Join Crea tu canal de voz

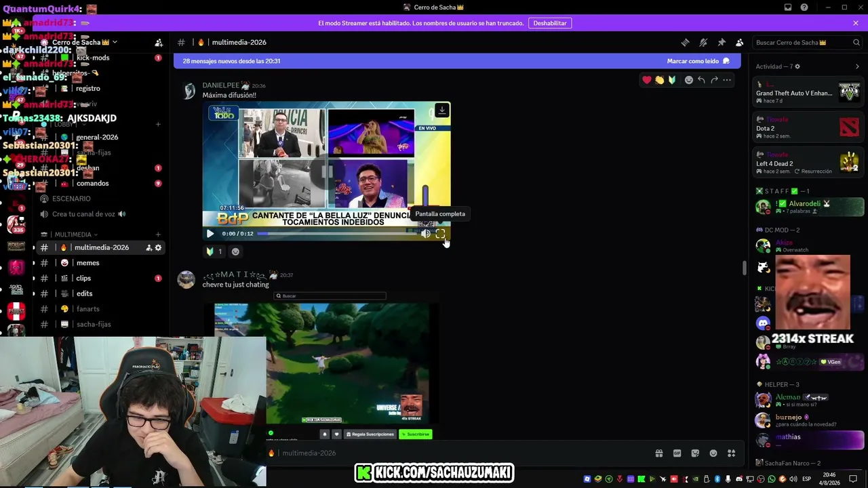pos(83,214)
